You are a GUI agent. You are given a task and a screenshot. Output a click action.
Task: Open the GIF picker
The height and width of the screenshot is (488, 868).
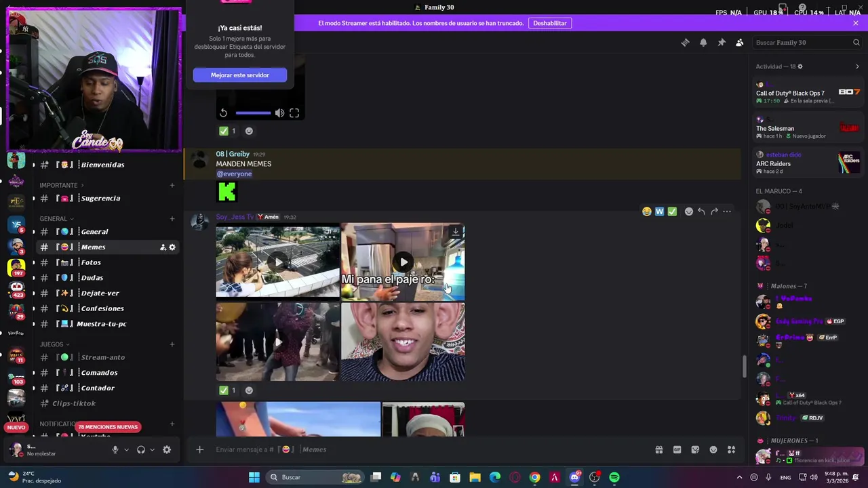[677, 449]
